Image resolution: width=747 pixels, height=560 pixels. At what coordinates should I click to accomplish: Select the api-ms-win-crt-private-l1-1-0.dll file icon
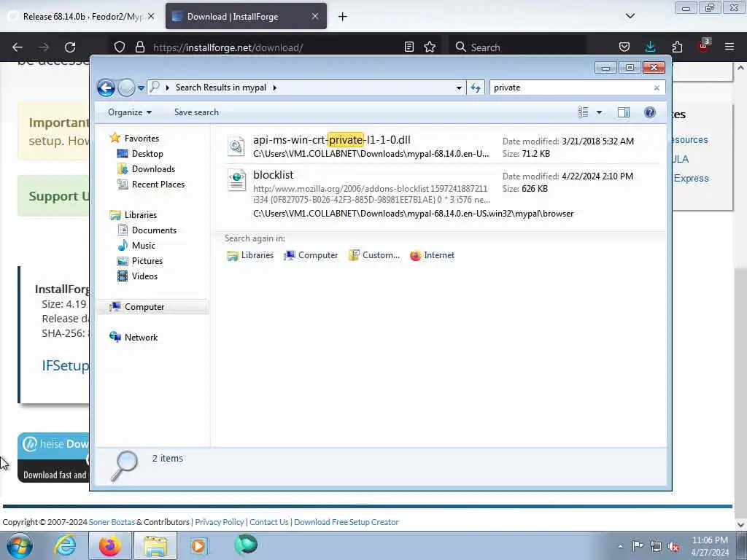[x=236, y=146]
